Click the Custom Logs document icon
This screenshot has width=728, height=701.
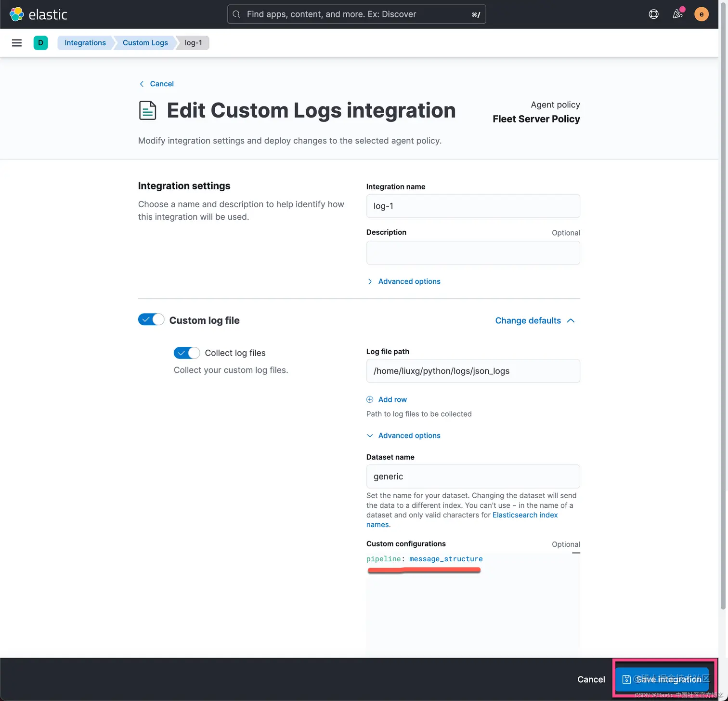[x=147, y=110]
